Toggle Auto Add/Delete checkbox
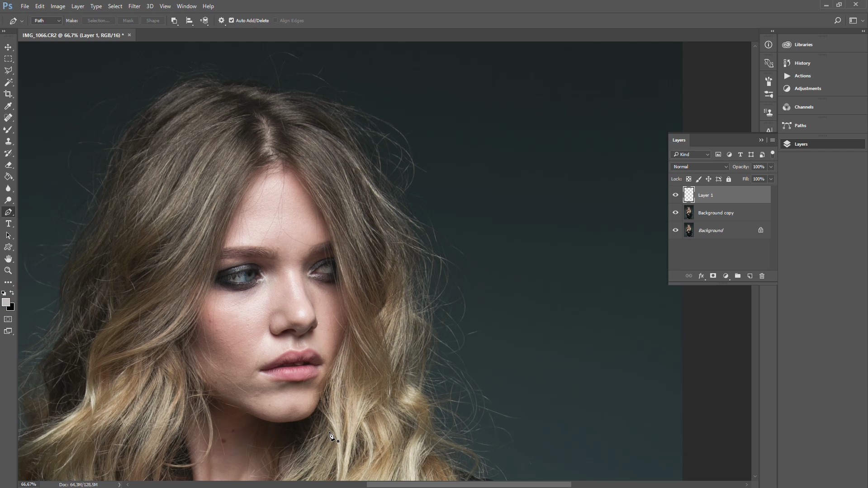 232,20
